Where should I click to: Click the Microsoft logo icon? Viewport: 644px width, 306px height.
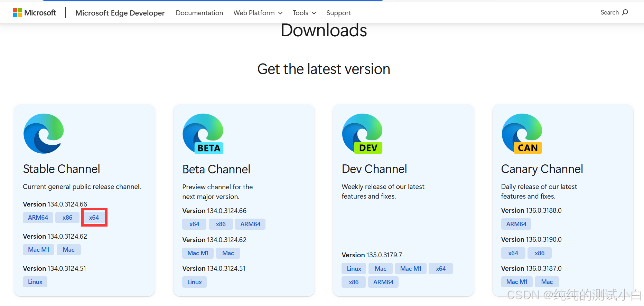pos(17,13)
